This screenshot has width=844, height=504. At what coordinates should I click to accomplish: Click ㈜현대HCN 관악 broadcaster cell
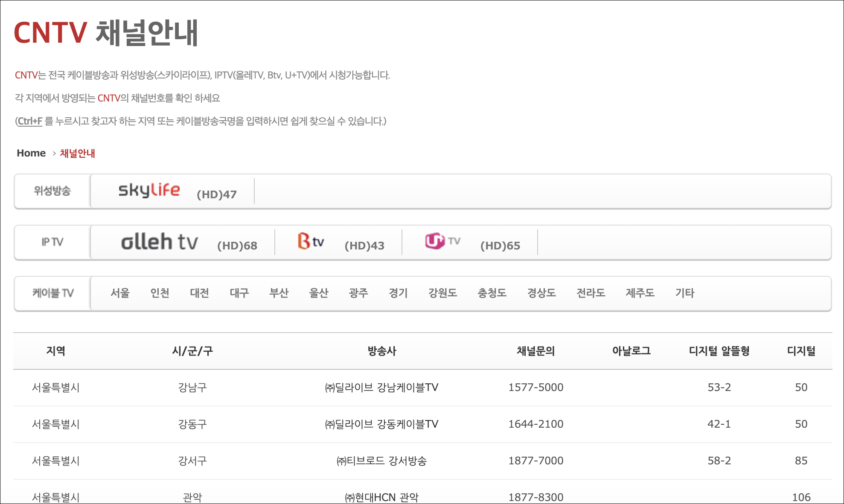(x=382, y=497)
